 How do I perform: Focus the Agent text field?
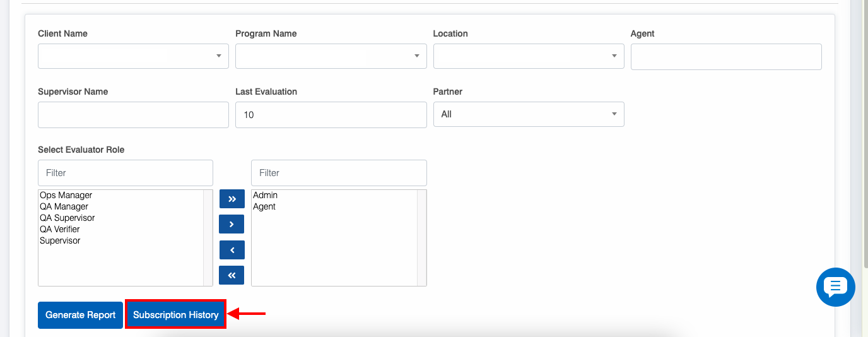(725, 56)
